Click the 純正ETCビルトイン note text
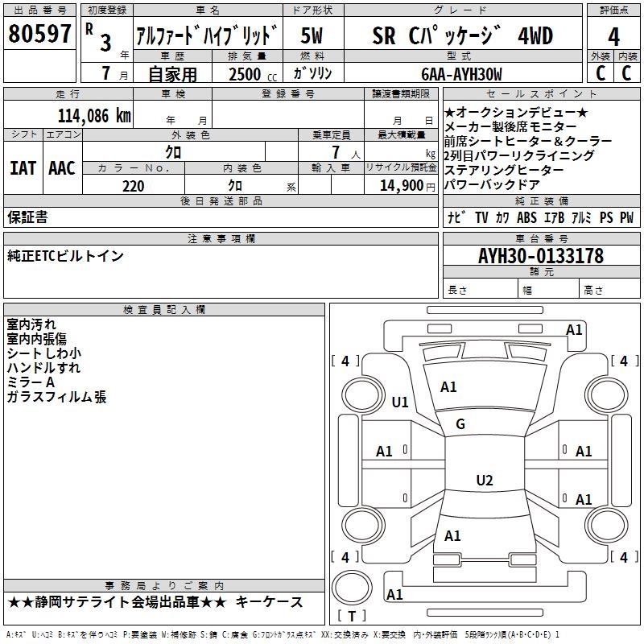644x644 pixels. 66,256
